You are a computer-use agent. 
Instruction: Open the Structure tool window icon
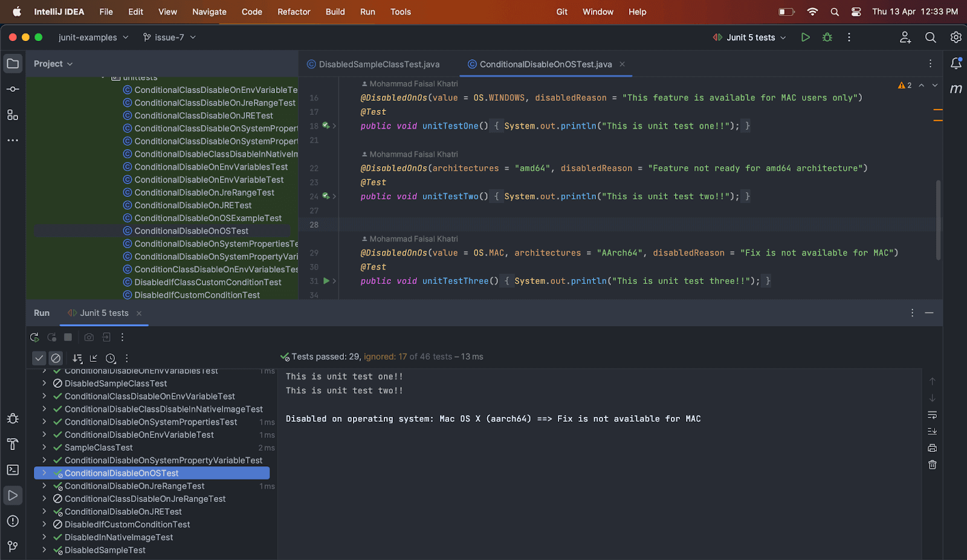tap(13, 115)
